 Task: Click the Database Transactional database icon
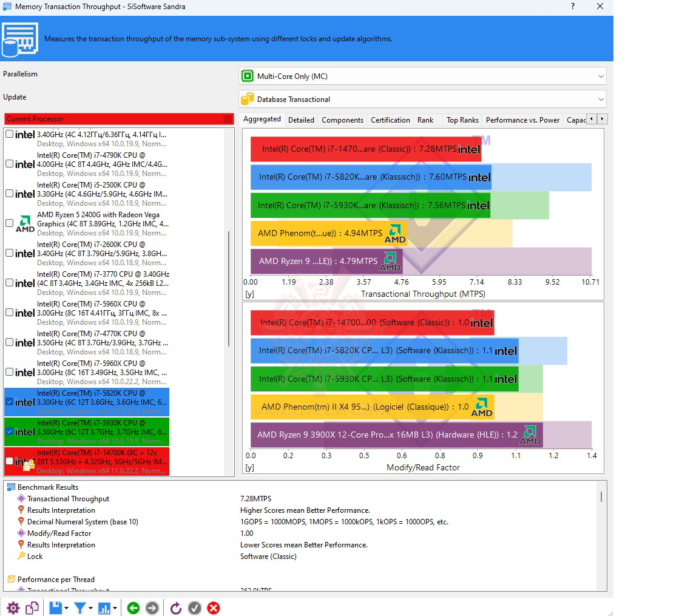(247, 99)
